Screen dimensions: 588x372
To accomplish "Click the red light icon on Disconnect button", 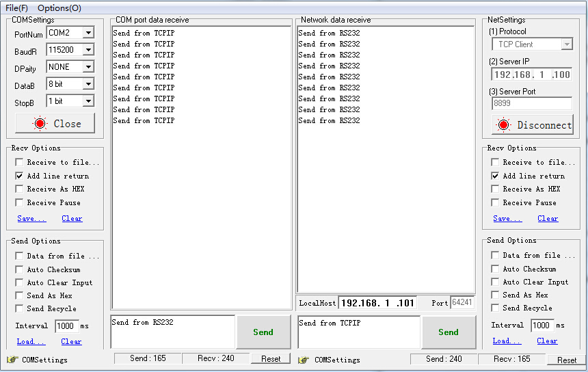I will pyautogui.click(x=504, y=125).
